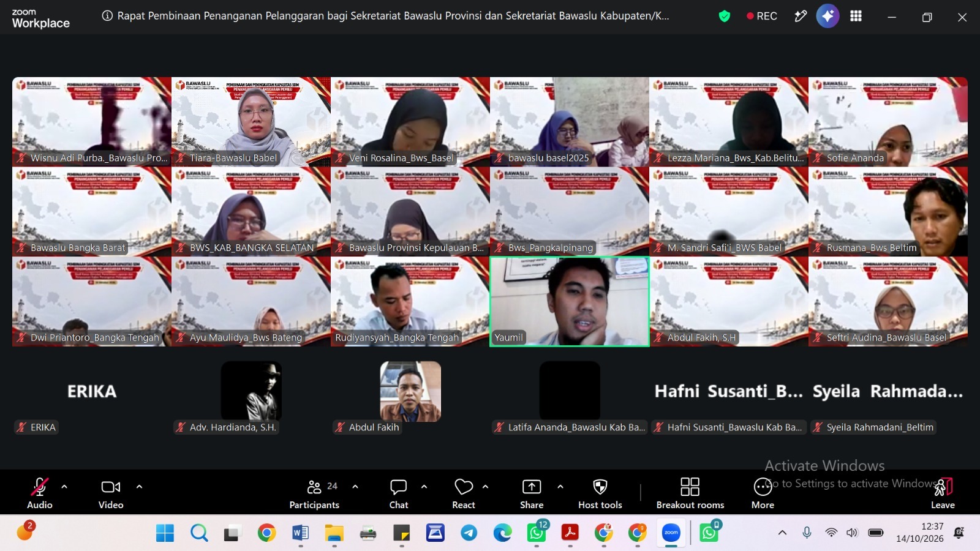The width and height of the screenshot is (980, 551).
Task: Show meeting info icon beside title
Action: click(x=107, y=16)
